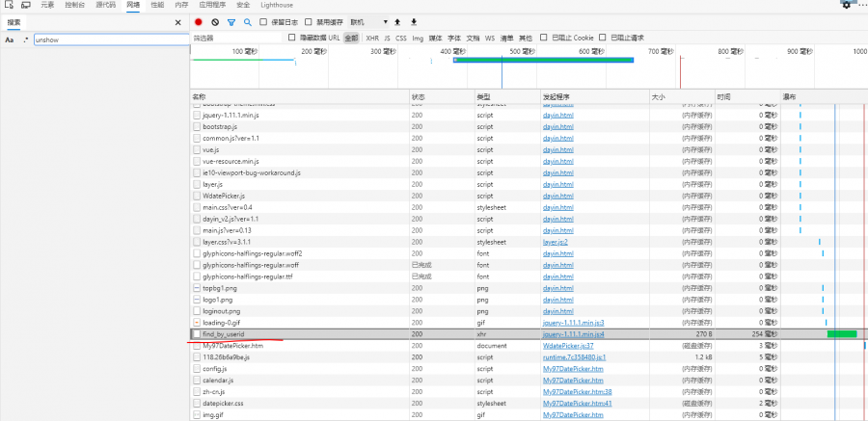
Task: Open the 联机 throttling dropdown
Action: [369, 21]
